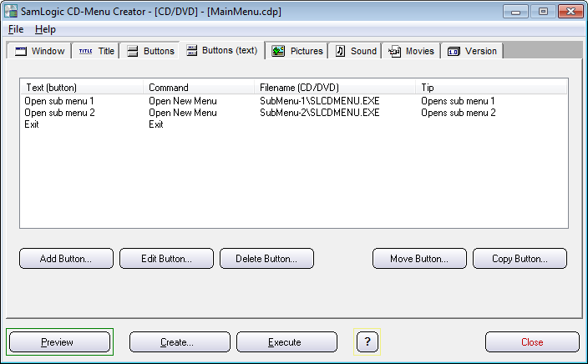Switch to the Pictures tab
588x364 pixels.
(297, 51)
